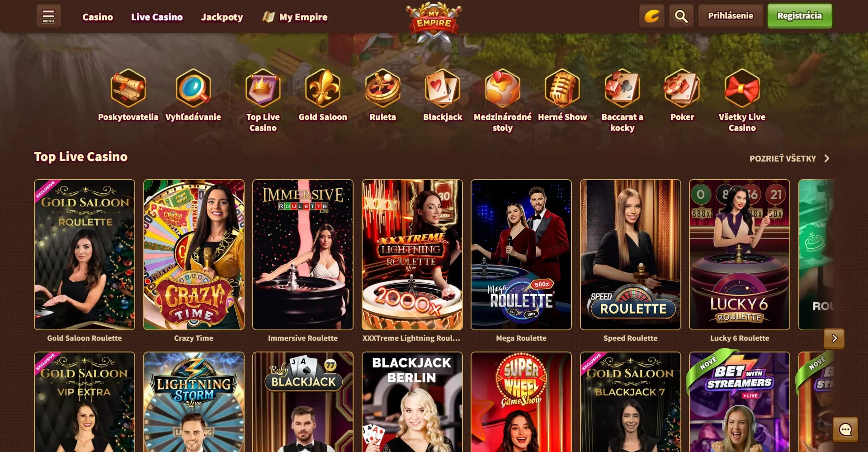
Task: Open the Baccarat a kocky dice icon
Action: [622, 88]
